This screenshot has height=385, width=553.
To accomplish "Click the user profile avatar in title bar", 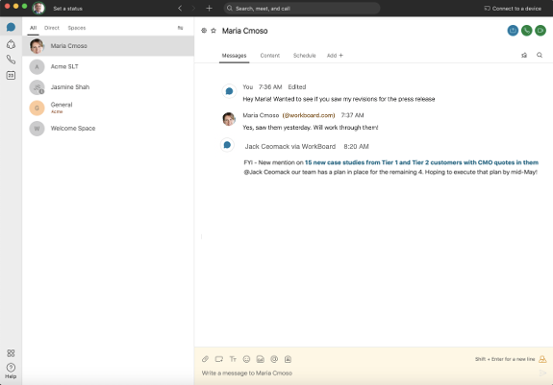I will tap(39, 8).
